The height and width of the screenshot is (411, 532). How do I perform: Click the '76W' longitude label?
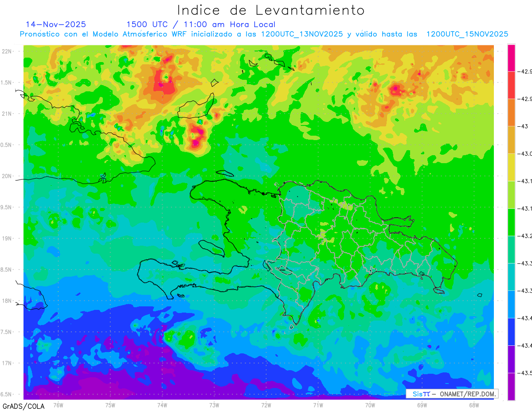[x=59, y=405]
